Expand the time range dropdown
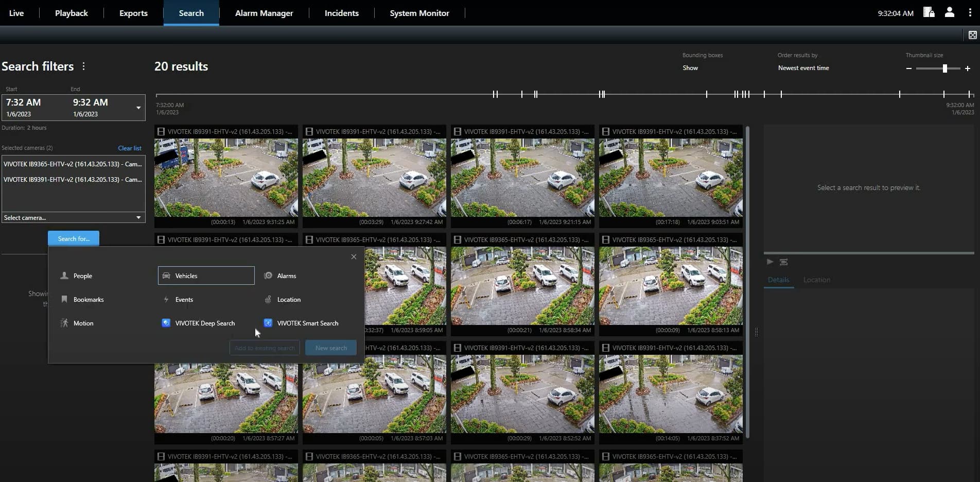 (x=138, y=108)
